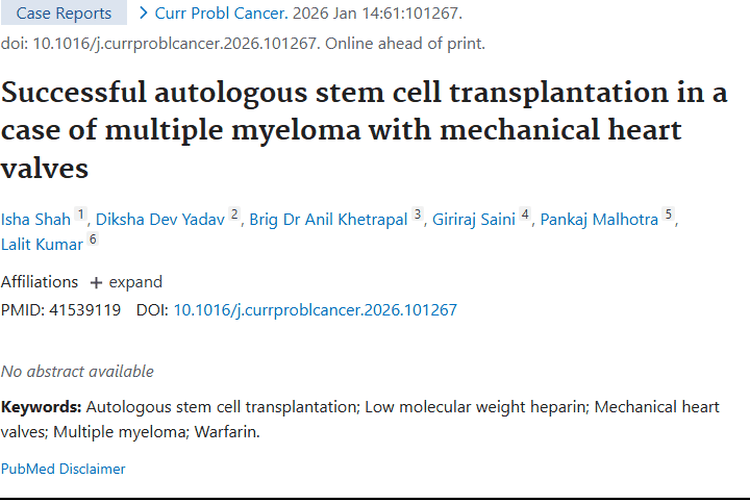Click the chevron icon before Curr Probl Cancer
Image resolution: width=750 pixels, height=500 pixels.
click(144, 13)
